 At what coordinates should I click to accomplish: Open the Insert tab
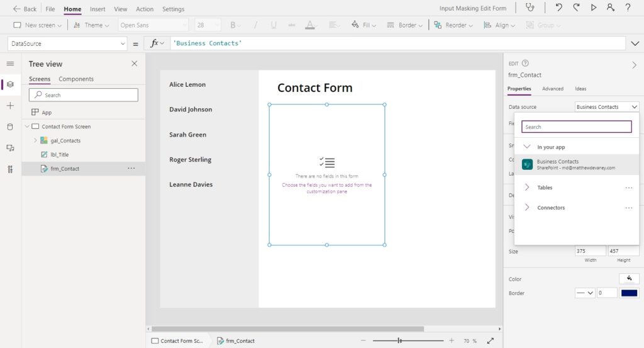click(x=97, y=9)
